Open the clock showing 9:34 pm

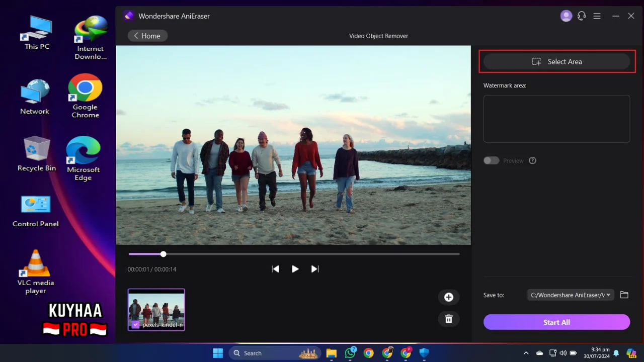[597, 353]
